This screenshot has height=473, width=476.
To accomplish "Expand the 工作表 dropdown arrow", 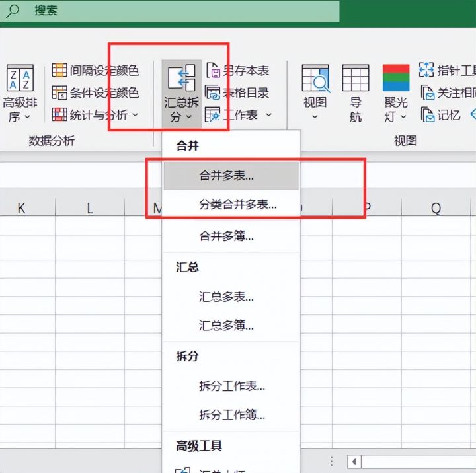I will pyautogui.click(x=268, y=115).
